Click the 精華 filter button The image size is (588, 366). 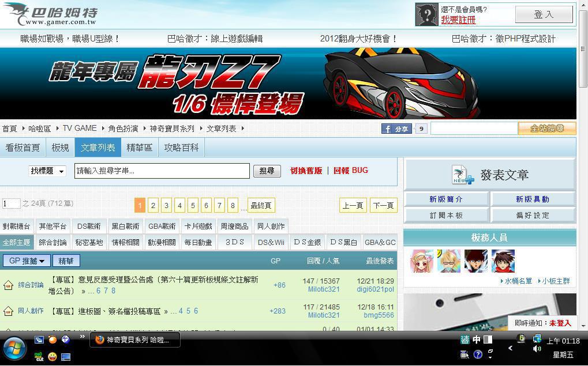66,261
